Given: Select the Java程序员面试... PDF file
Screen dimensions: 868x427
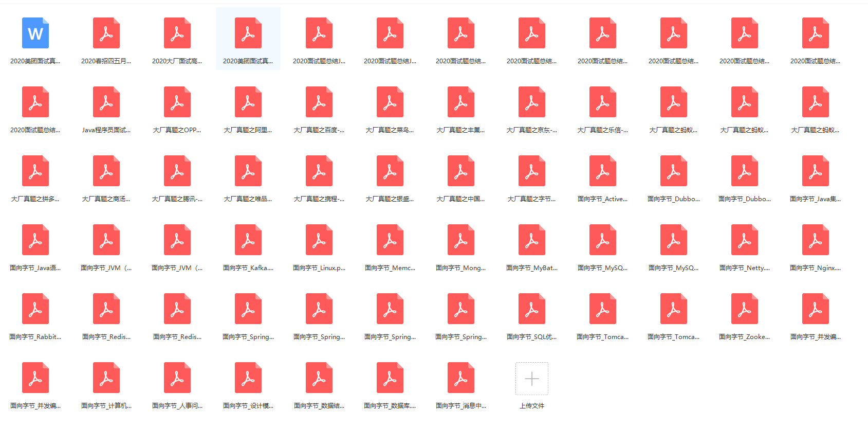Looking at the screenshot, I should [x=106, y=102].
